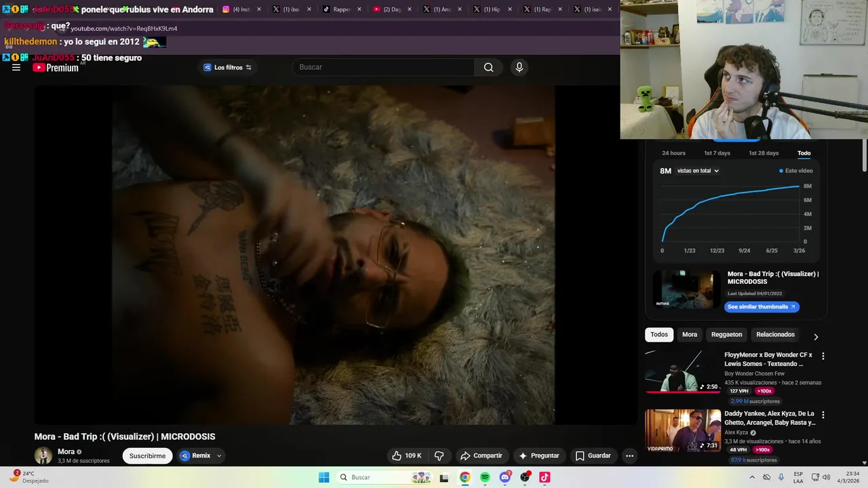
Task: Close the X (1) isaia browser tab
Action: pyautogui.click(x=610, y=9)
